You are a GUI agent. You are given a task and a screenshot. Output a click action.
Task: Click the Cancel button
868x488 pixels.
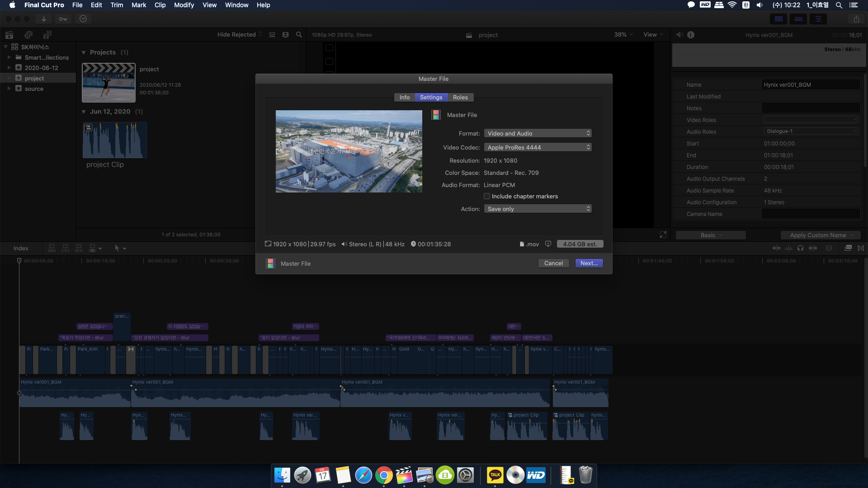tap(553, 263)
